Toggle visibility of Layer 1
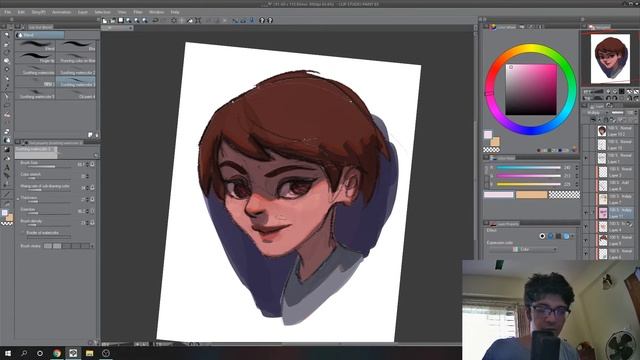 click(x=587, y=158)
